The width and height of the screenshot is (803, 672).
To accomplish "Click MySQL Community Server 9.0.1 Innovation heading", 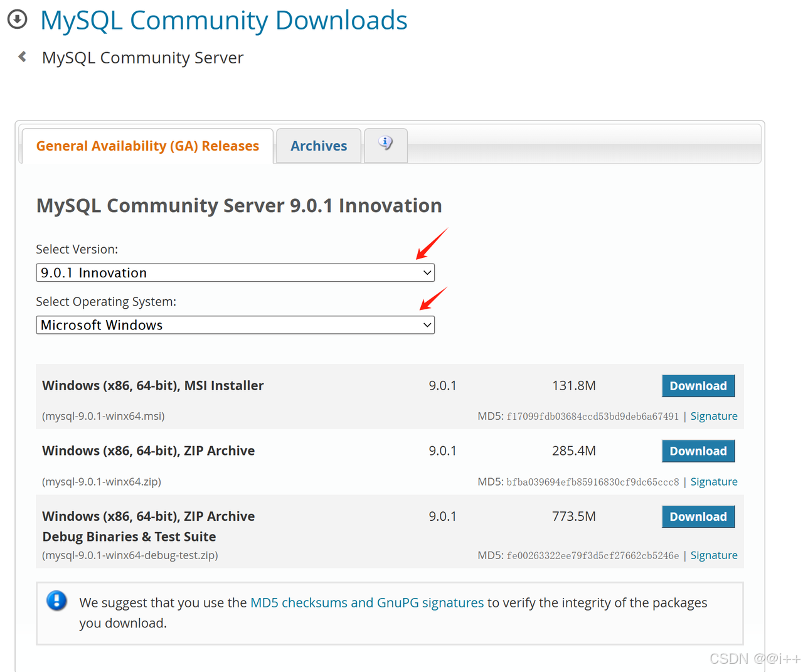I will (239, 205).
